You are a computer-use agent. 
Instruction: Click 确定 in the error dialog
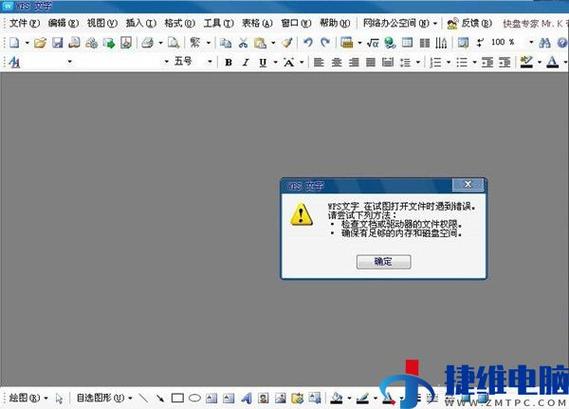(383, 261)
